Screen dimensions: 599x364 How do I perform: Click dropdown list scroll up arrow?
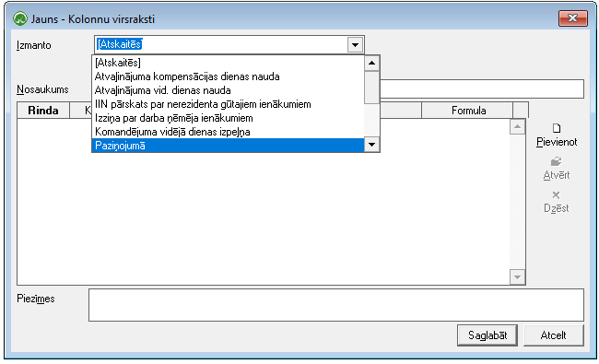pos(371,63)
